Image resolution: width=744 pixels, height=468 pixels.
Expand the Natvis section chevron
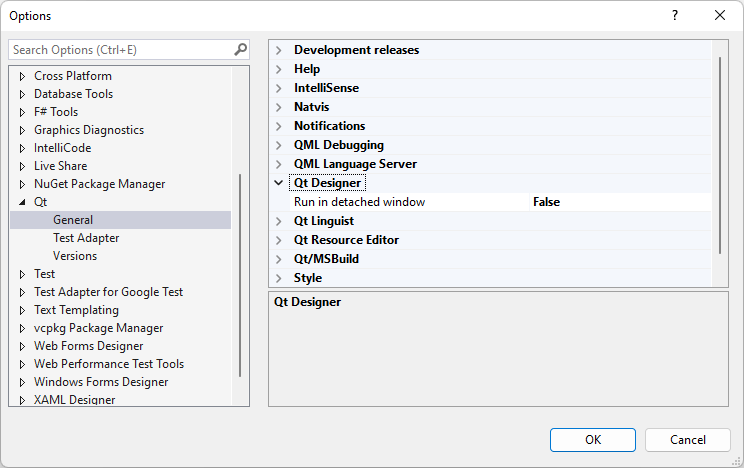pyautogui.click(x=279, y=107)
